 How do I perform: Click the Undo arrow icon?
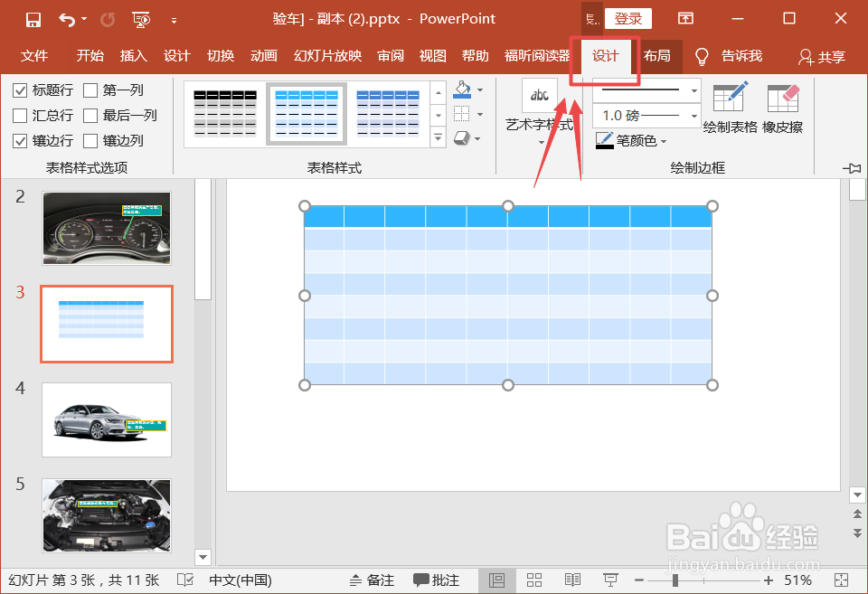click(66, 20)
